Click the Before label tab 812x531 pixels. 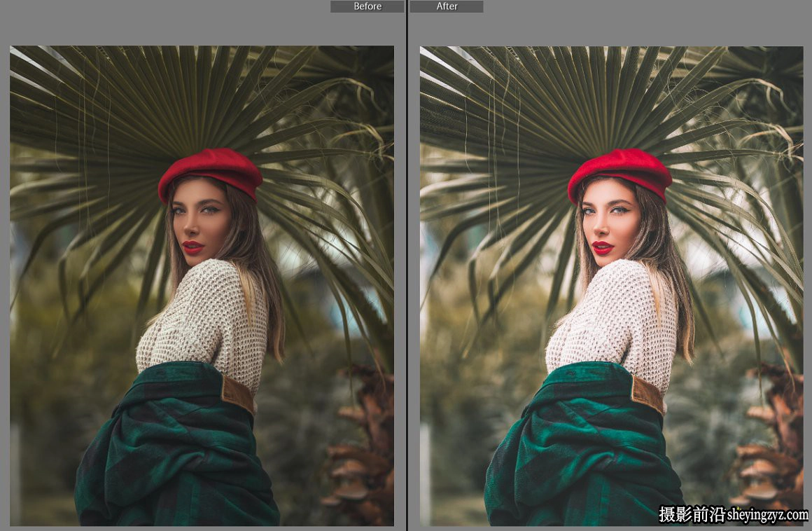pyautogui.click(x=367, y=6)
